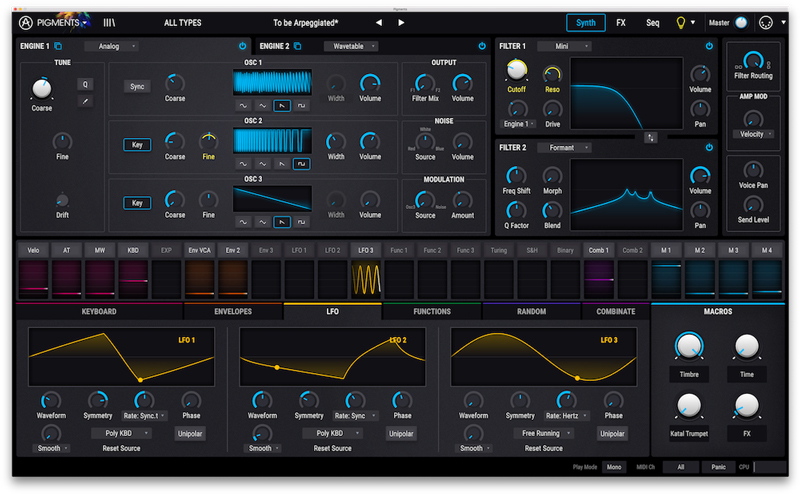This screenshot has width=800, height=494.
Task: Toggle OSC 2 Key tracking button
Action: click(137, 144)
